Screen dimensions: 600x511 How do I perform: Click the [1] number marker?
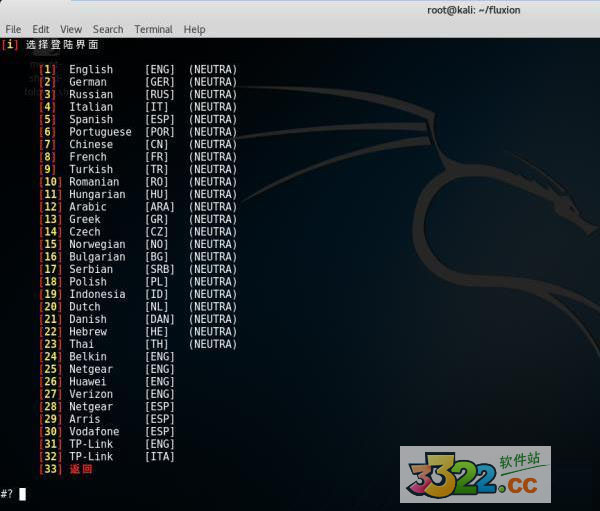[47, 70]
